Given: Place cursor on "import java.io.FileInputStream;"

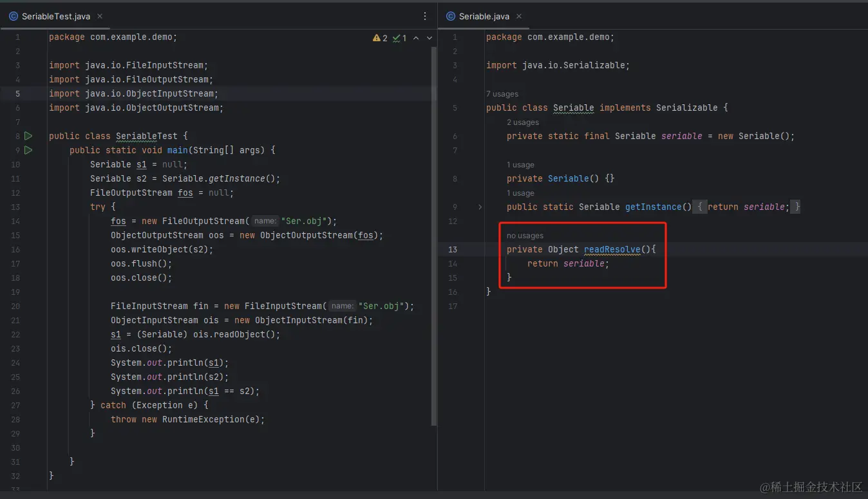Looking at the screenshot, I should [x=129, y=65].
